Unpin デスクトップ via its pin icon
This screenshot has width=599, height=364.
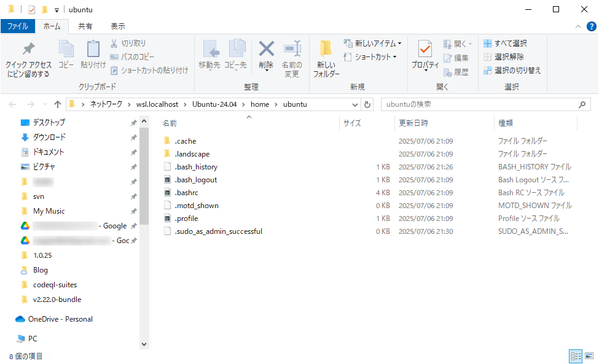tap(134, 123)
